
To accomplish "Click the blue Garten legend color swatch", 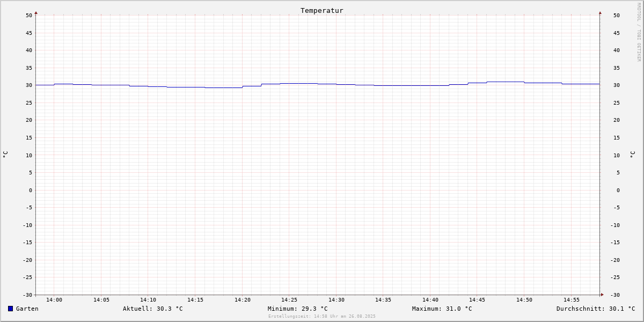I will 10,309.
